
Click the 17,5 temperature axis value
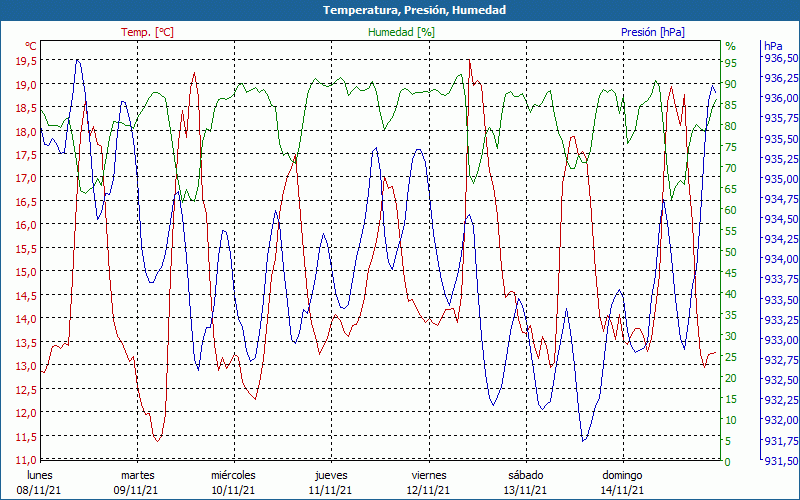click(27, 155)
